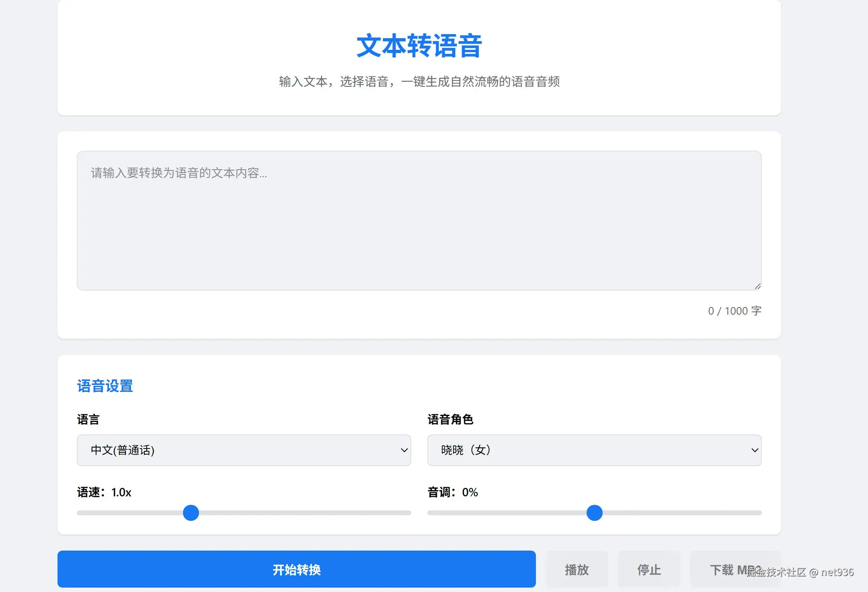Click the 下载 MP3 download button
The width and height of the screenshot is (868, 592).
pos(736,569)
